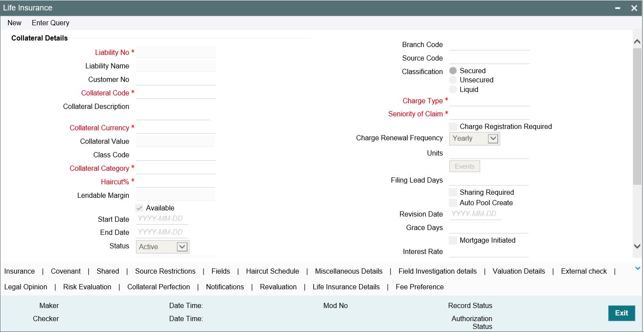
Task: Focus the Branch Code field
Action: [x=489, y=44]
